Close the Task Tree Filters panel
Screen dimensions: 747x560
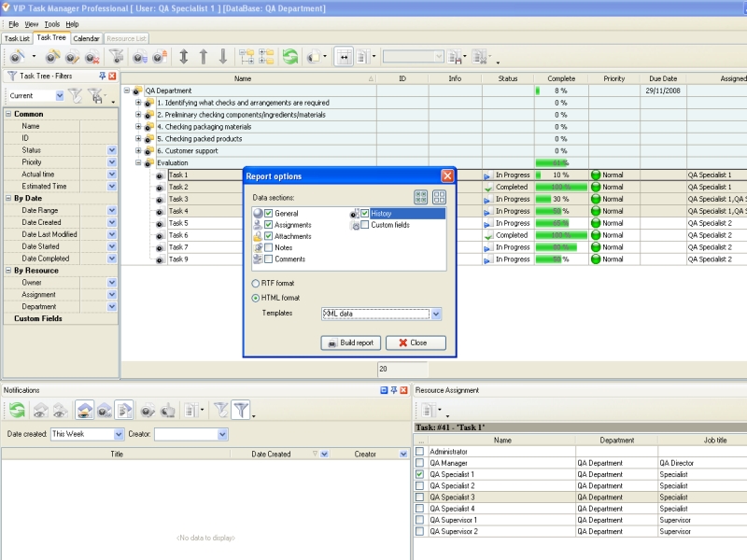click(112, 76)
